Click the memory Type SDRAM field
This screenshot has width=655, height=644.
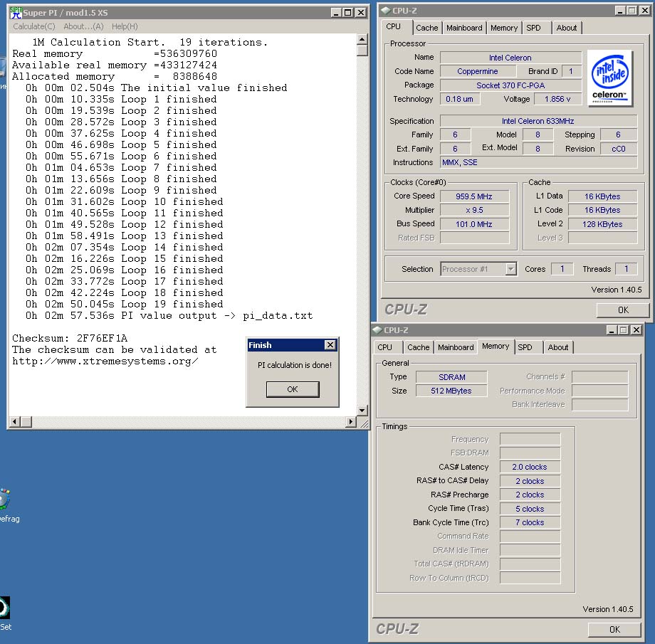[451, 377]
